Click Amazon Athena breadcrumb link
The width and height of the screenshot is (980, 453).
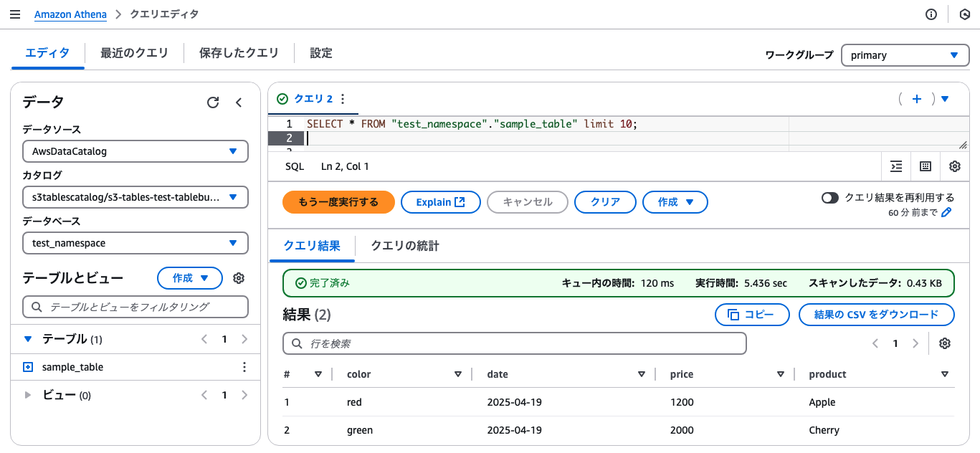70,14
